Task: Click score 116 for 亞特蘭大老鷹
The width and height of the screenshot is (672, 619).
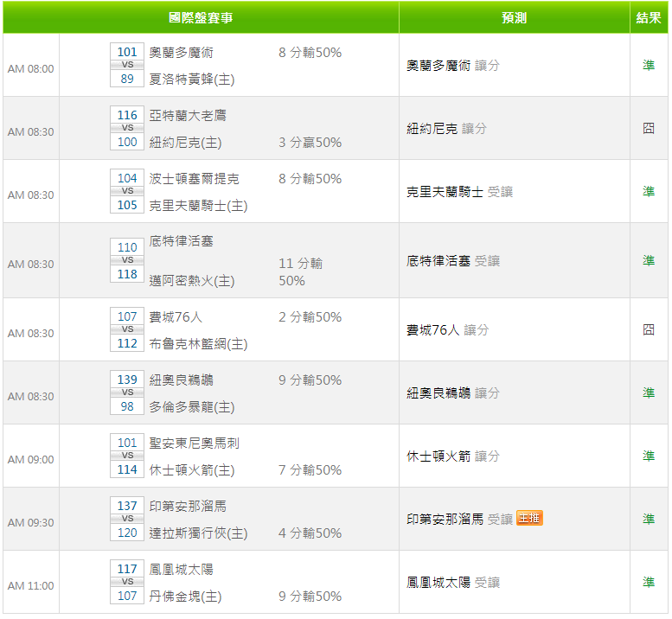Action: pos(127,115)
